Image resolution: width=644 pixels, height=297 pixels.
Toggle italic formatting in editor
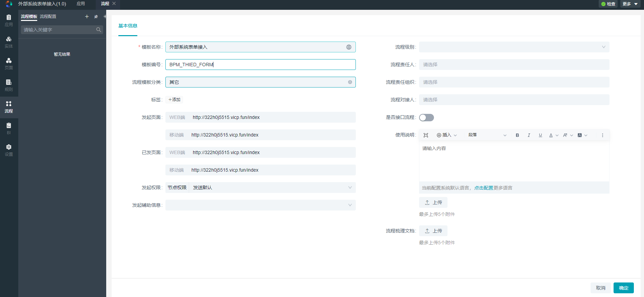click(x=529, y=135)
